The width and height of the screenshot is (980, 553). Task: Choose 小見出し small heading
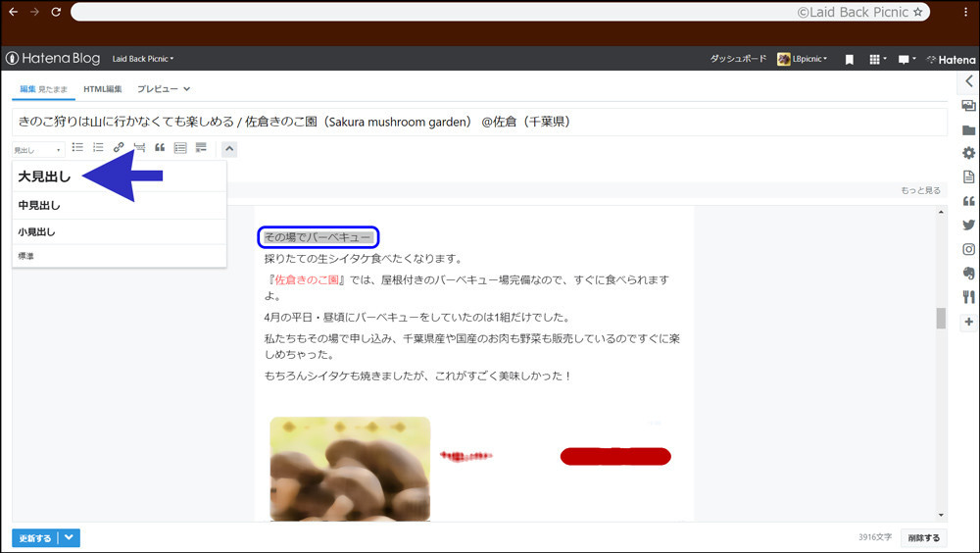[119, 231]
